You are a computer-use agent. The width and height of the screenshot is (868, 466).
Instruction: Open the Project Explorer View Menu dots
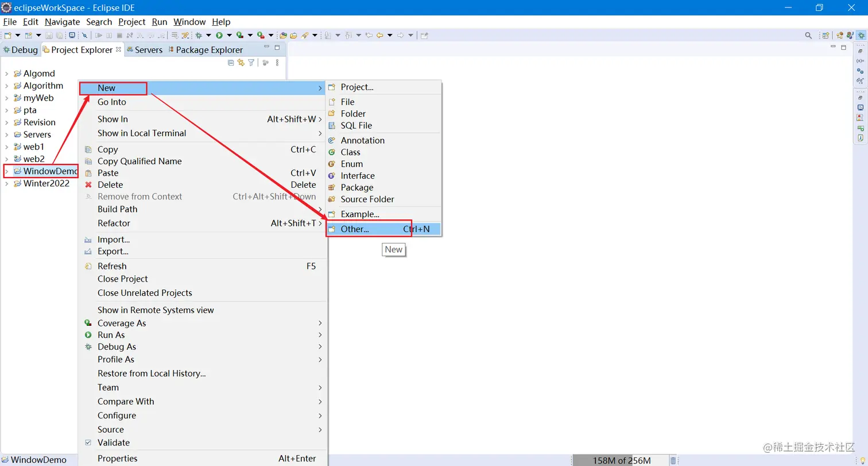click(277, 63)
